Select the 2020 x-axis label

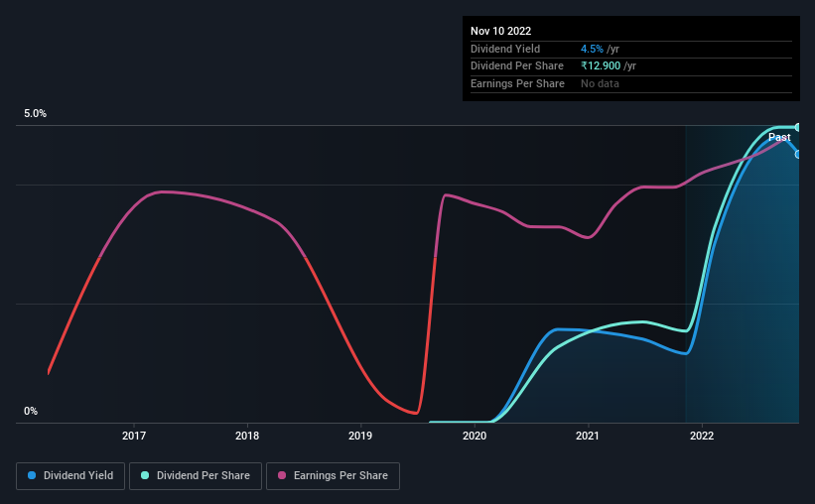coord(475,436)
